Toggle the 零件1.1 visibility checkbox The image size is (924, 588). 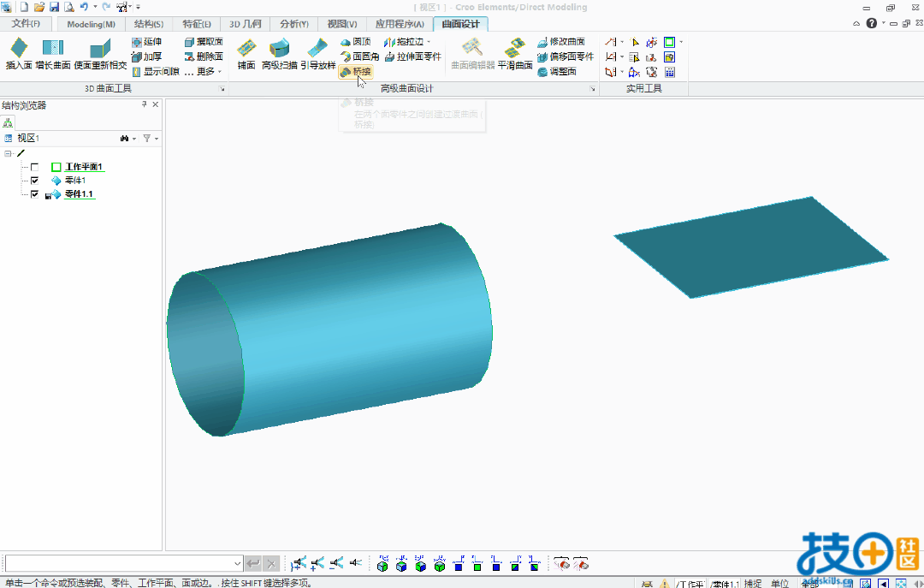[x=35, y=194]
